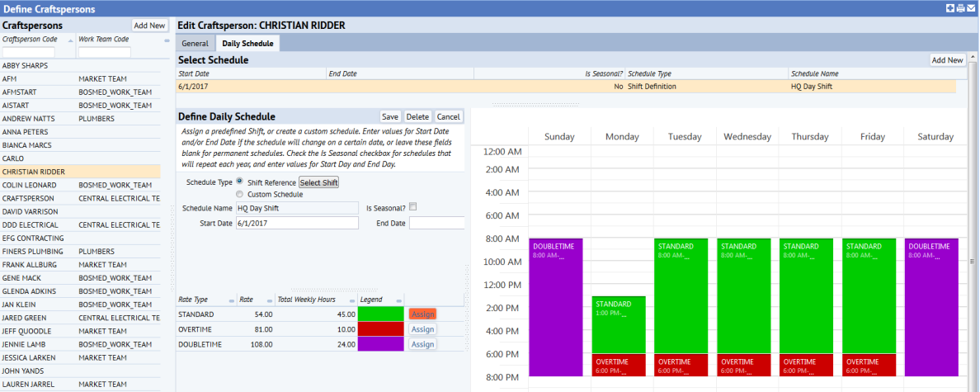
Task: Click the plus icon in title bar
Action: pyautogui.click(x=950, y=8)
